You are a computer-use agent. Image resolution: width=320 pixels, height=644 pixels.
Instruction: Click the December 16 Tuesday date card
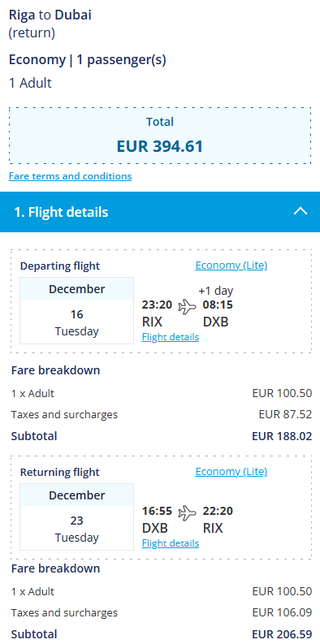pyautogui.click(x=77, y=310)
